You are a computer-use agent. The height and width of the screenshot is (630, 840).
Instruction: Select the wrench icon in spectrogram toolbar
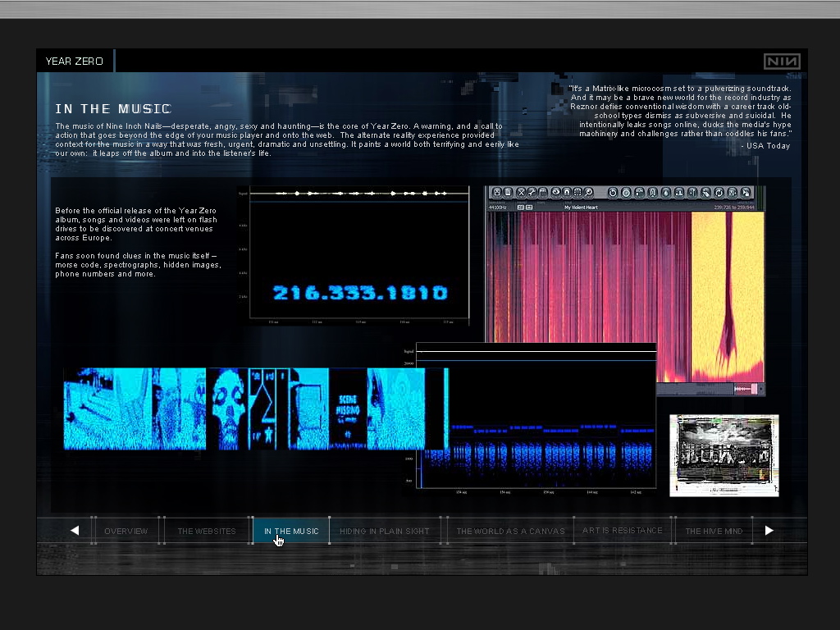click(x=532, y=193)
